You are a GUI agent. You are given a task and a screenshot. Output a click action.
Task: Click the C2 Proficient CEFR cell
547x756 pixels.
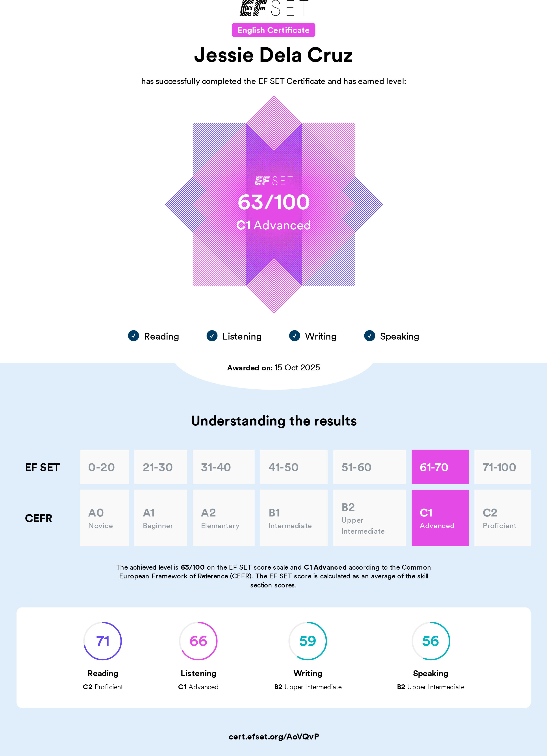(502, 518)
